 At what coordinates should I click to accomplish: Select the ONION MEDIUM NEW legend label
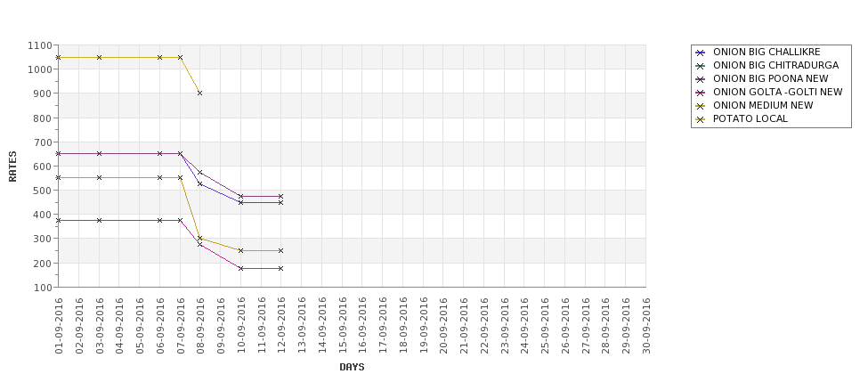763,106
